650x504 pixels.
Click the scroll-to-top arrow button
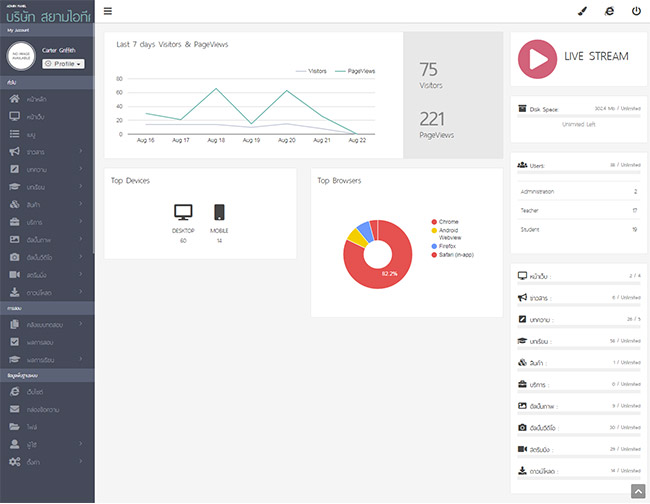point(638,490)
